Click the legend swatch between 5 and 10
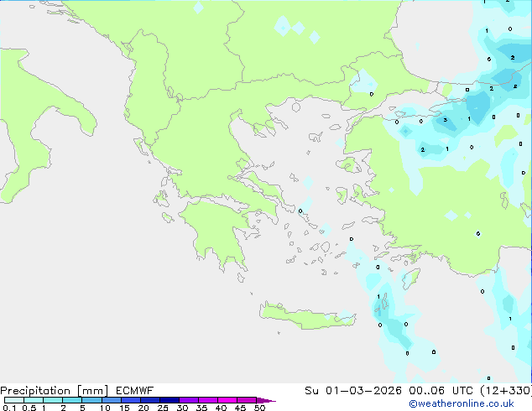This screenshot has height=411, width=532. pos(91,400)
